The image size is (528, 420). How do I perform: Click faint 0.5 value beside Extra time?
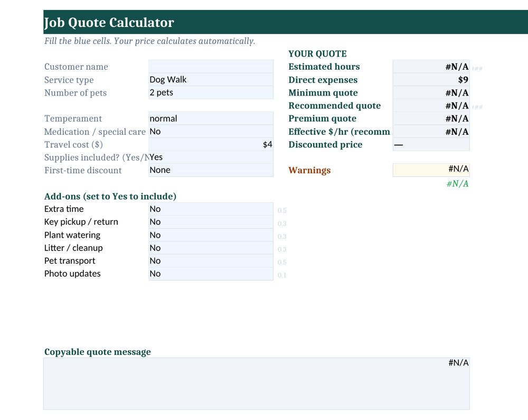click(282, 210)
